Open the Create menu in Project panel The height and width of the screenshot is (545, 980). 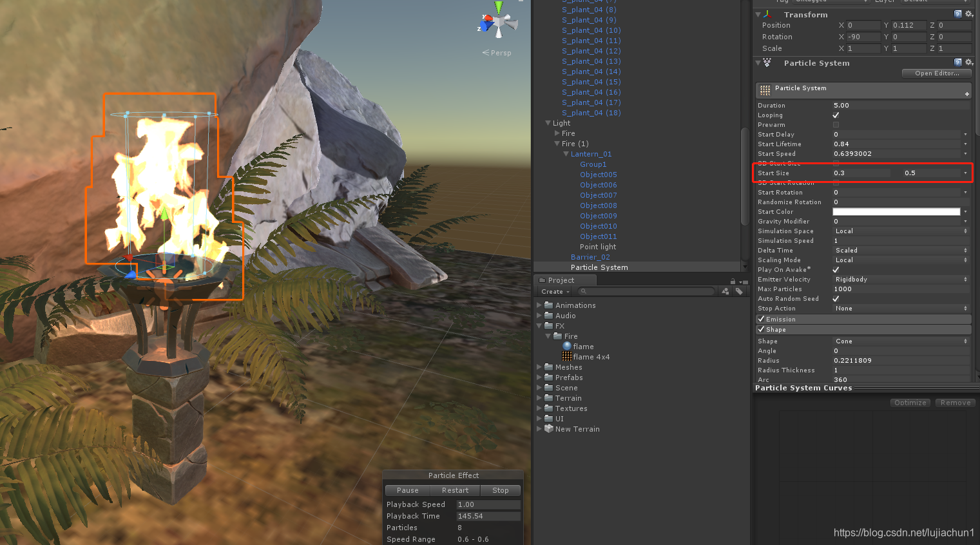point(555,291)
